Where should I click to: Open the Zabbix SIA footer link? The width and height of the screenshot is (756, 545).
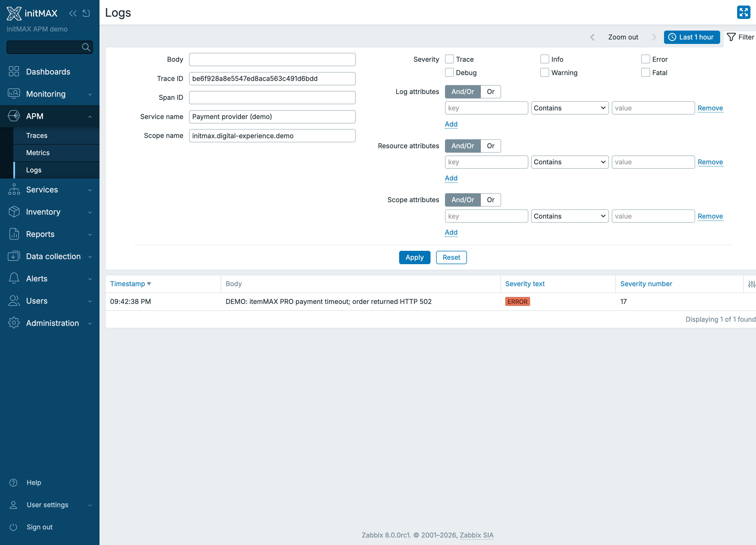click(x=476, y=535)
